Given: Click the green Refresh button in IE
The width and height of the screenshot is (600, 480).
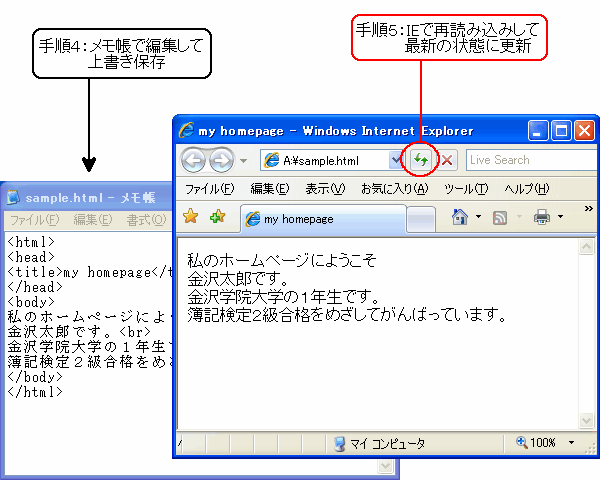Looking at the screenshot, I should coord(421,160).
